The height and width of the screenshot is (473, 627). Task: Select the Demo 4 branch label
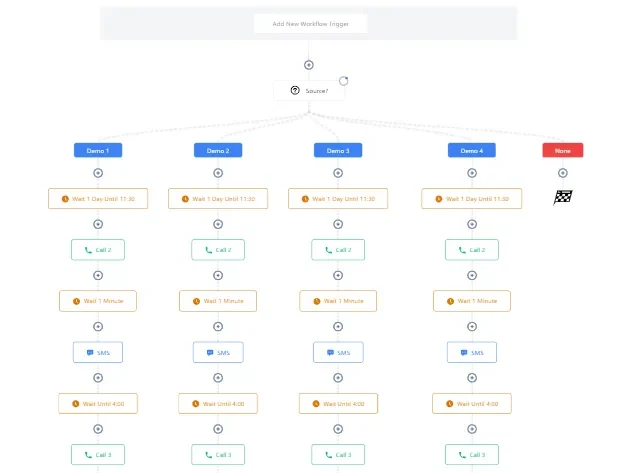point(472,150)
